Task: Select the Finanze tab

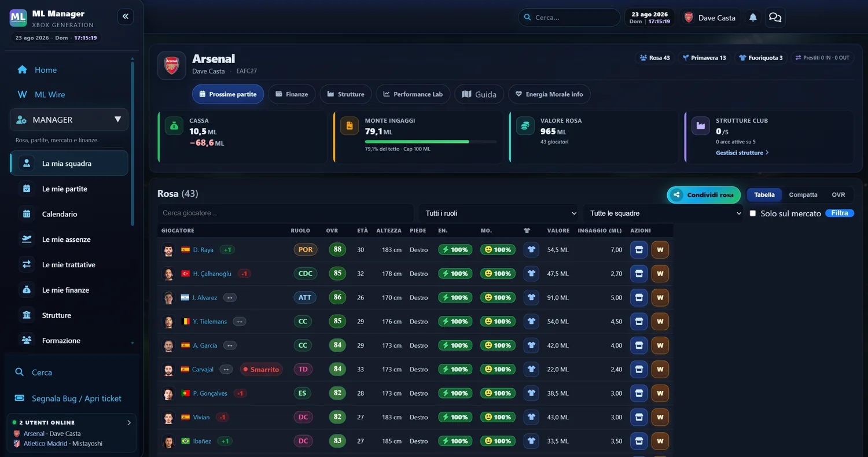Action: tap(292, 94)
